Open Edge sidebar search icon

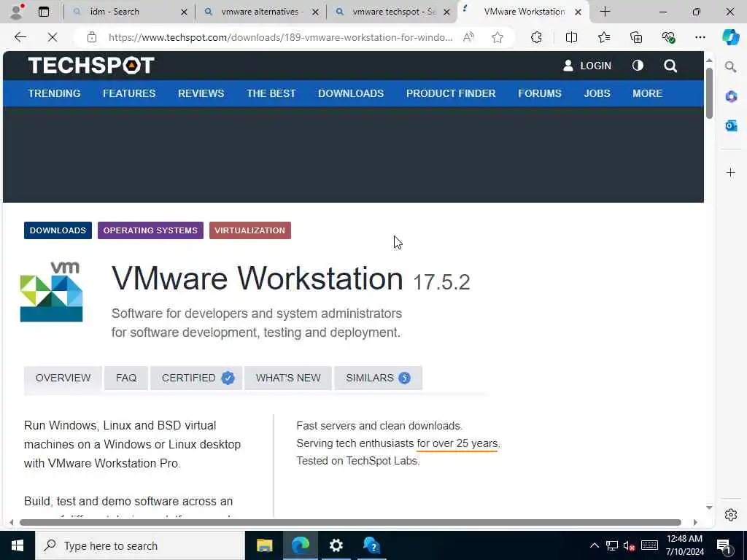(x=731, y=66)
